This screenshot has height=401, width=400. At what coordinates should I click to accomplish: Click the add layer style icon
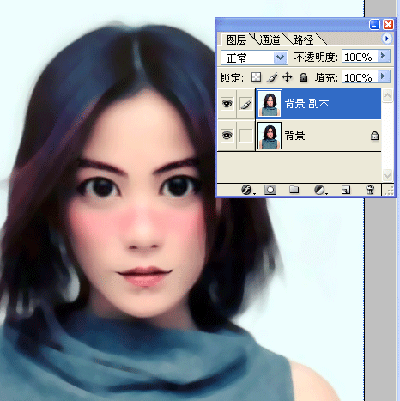tap(247, 190)
